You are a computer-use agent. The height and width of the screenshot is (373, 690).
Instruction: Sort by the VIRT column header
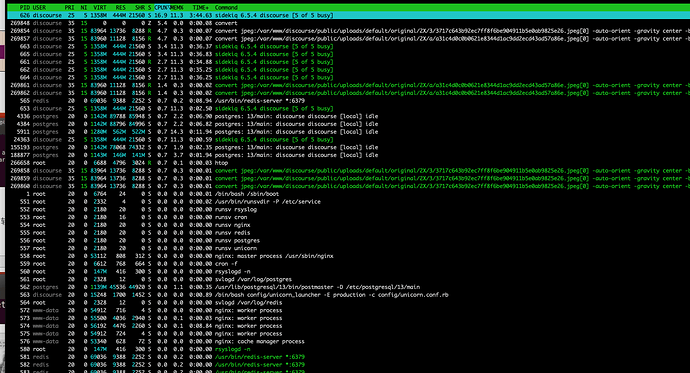tap(100, 7)
